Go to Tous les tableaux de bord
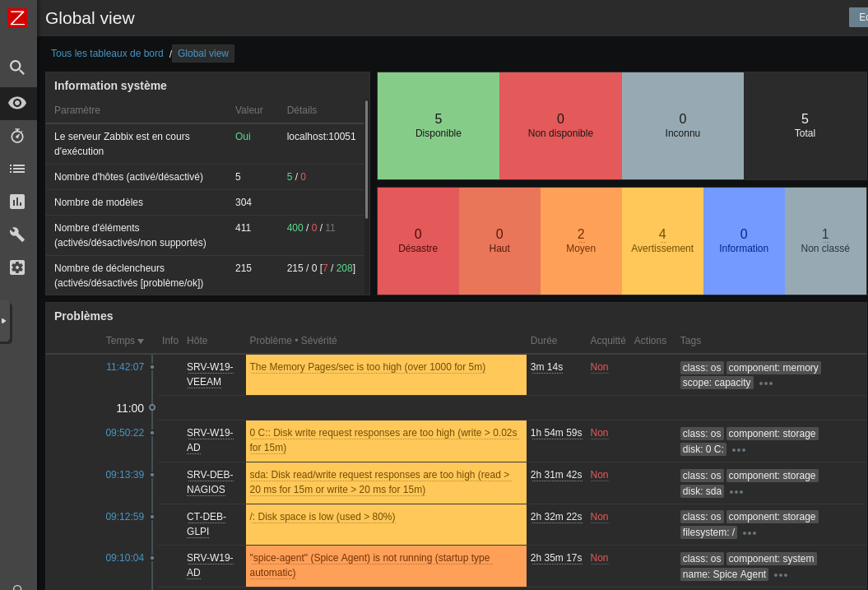Image resolution: width=868 pixels, height=590 pixels. point(107,53)
